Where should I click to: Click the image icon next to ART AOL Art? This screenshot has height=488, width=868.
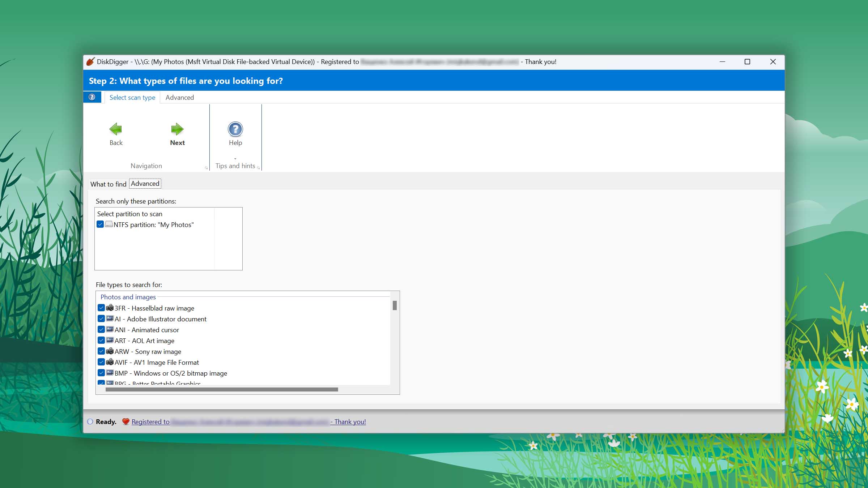tap(110, 341)
